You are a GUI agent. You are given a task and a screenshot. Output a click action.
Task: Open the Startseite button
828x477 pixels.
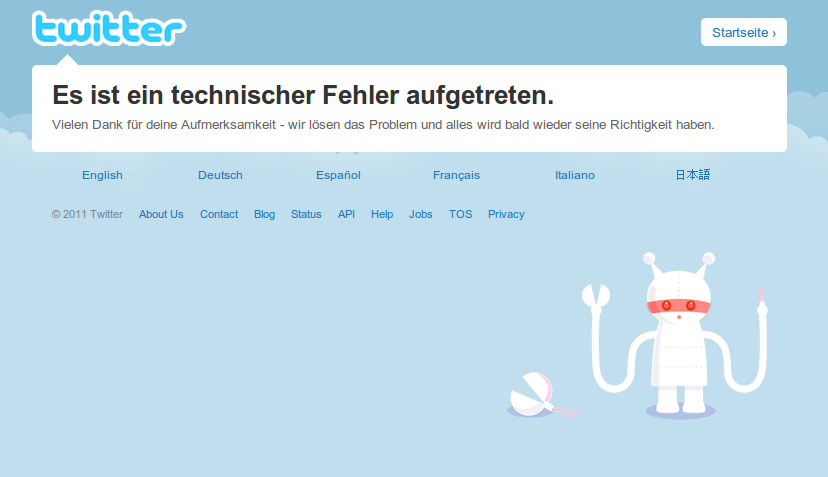coord(744,32)
